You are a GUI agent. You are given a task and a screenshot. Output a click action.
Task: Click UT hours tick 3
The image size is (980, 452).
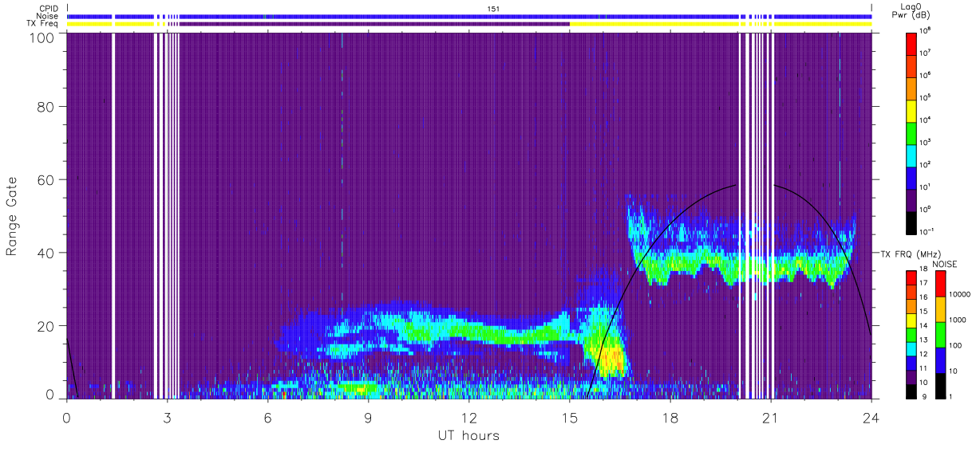(168, 416)
